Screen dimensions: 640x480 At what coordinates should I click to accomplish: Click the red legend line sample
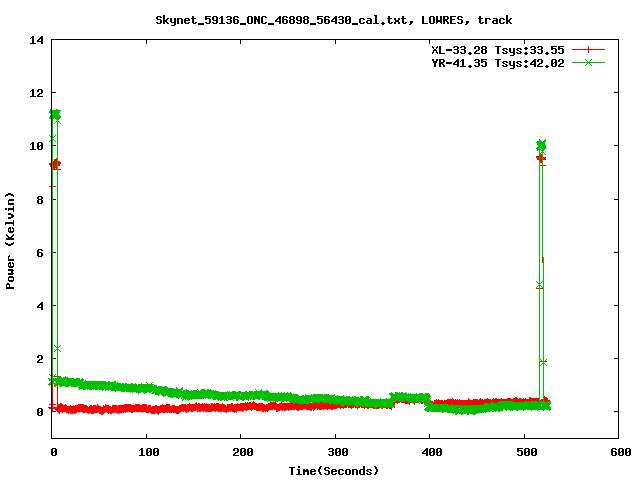pyautogui.click(x=588, y=50)
